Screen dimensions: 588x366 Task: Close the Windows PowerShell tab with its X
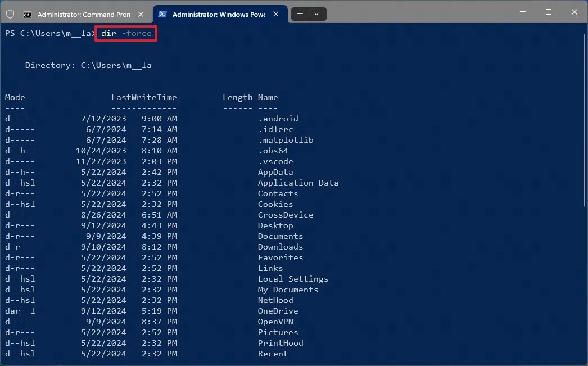(x=275, y=13)
